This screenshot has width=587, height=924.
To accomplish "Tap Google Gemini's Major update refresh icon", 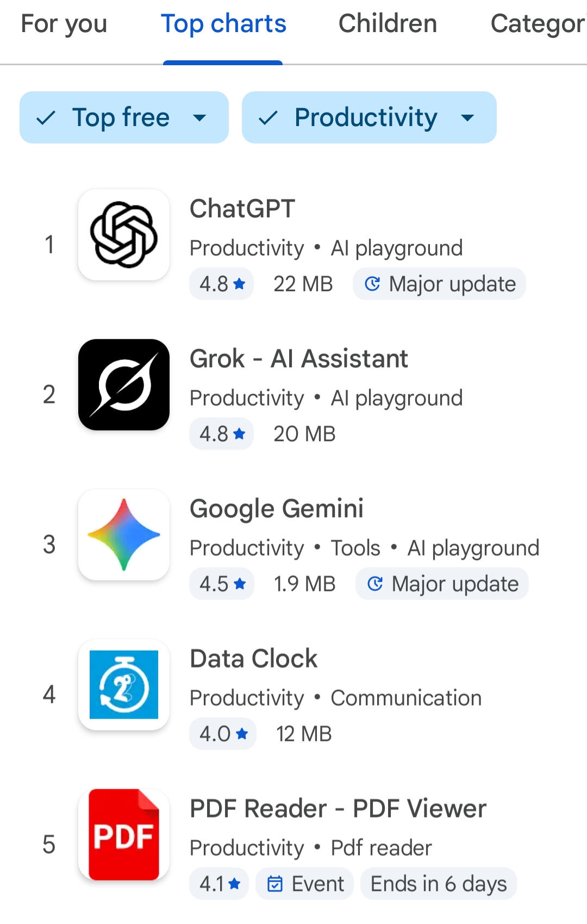I will pos(375,584).
